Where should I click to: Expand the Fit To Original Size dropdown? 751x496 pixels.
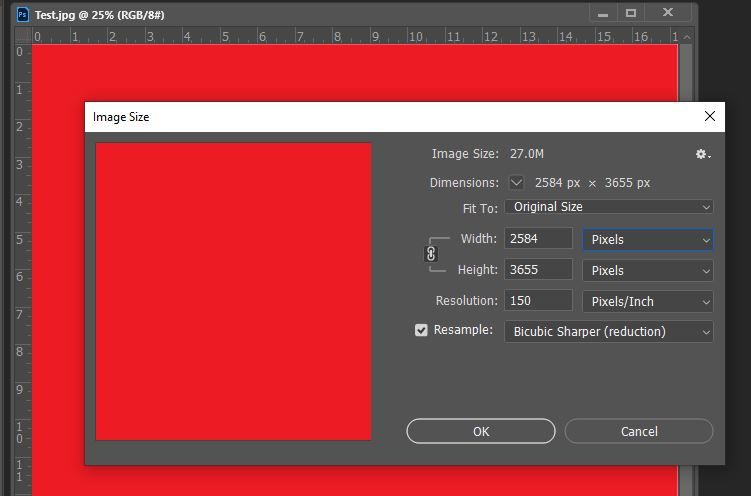[x=609, y=207]
